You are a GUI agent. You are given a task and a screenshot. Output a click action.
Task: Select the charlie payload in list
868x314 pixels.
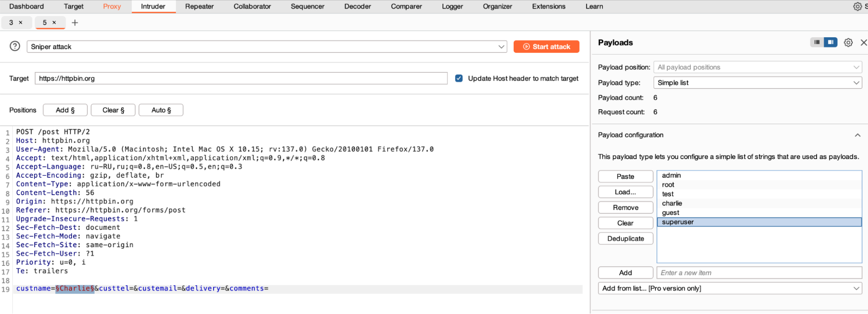point(672,203)
